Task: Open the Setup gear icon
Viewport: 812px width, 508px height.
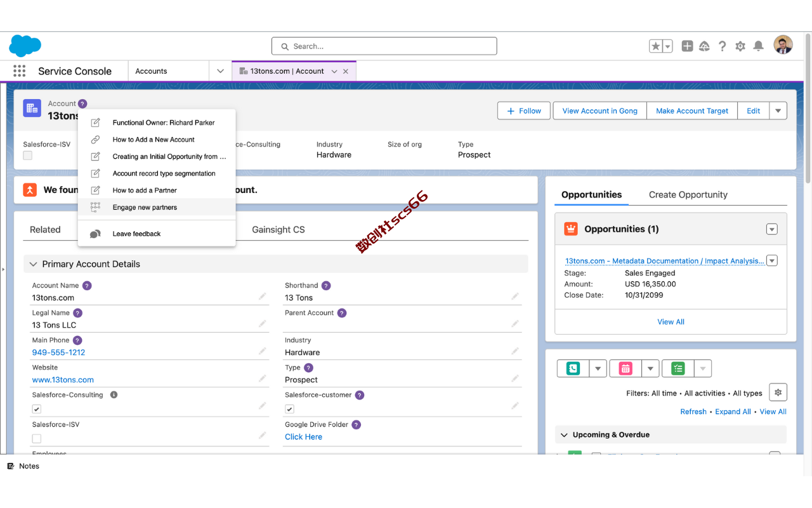Action: coord(740,46)
